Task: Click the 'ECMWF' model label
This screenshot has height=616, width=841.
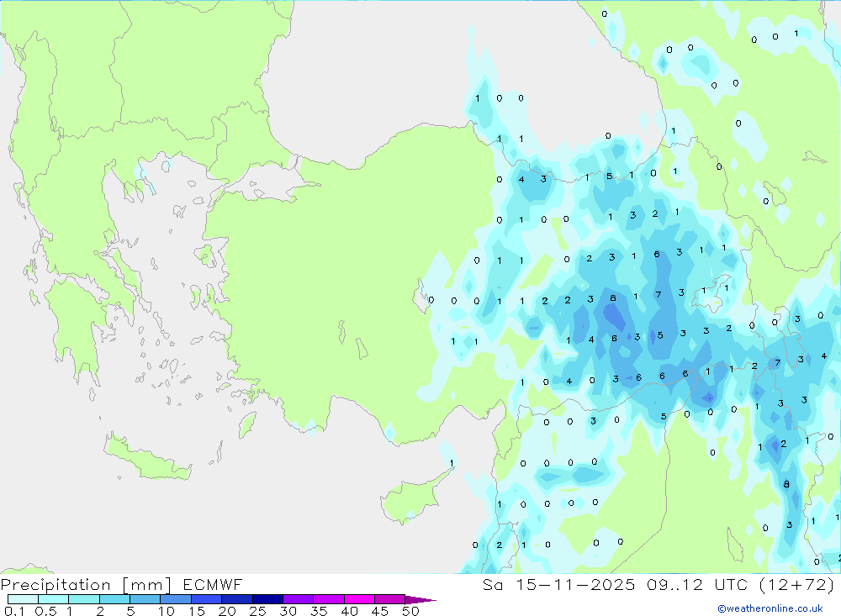Action: tap(213, 584)
